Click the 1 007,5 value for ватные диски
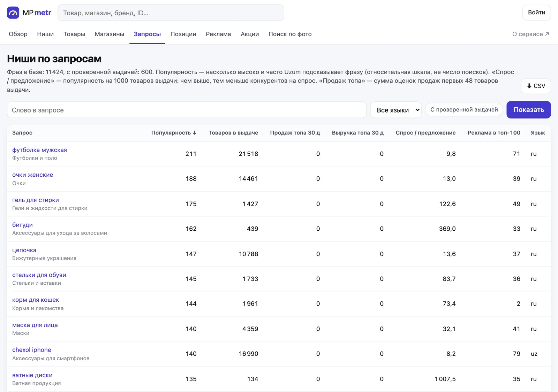This screenshot has width=558, height=392. (445, 379)
